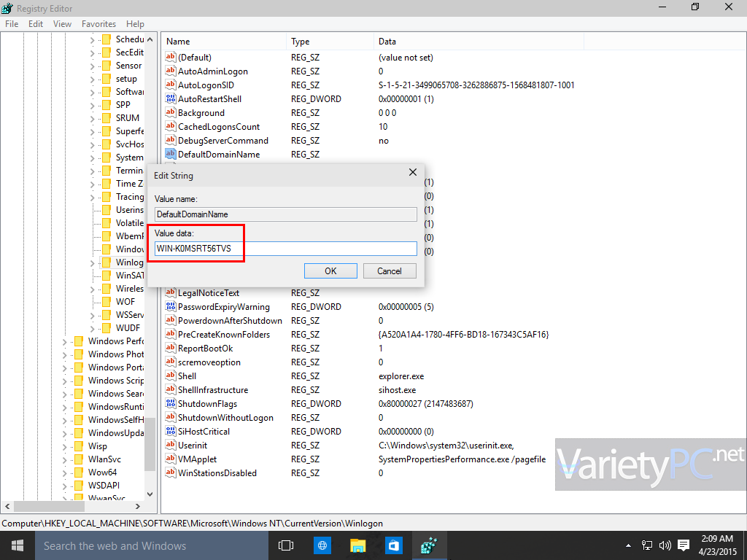The height and width of the screenshot is (560, 747).
Task: Select the highlighted DefaultDomainName value icon
Action: click(169, 154)
